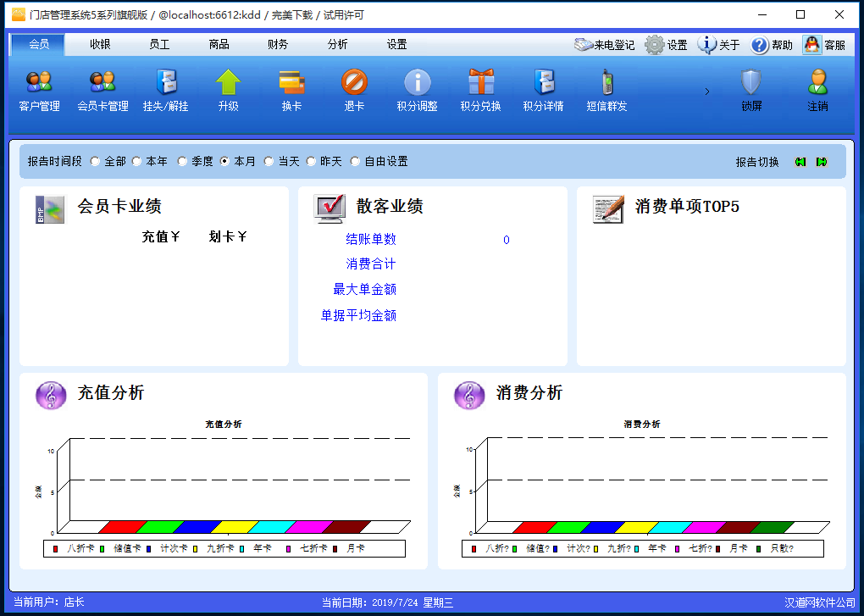This screenshot has height=616, width=864.
Task: Open the 换卡 card exchange tool
Action: click(x=291, y=89)
